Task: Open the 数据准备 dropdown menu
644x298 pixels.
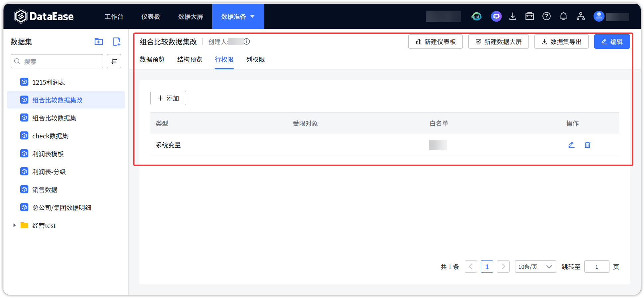Action: [x=238, y=17]
